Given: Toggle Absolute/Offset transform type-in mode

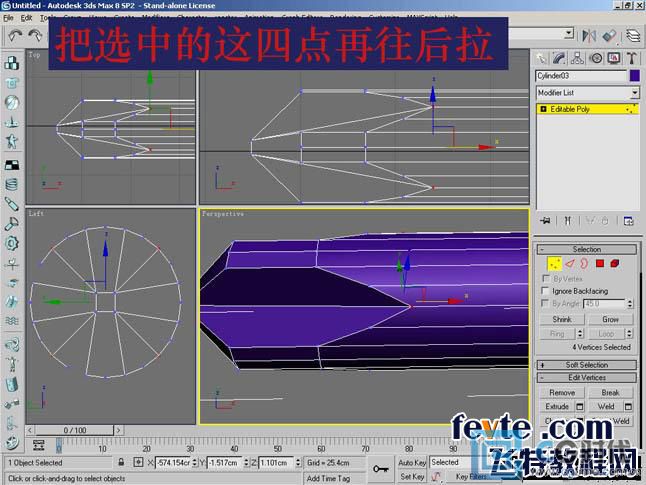Looking at the screenshot, I should 138,462.
